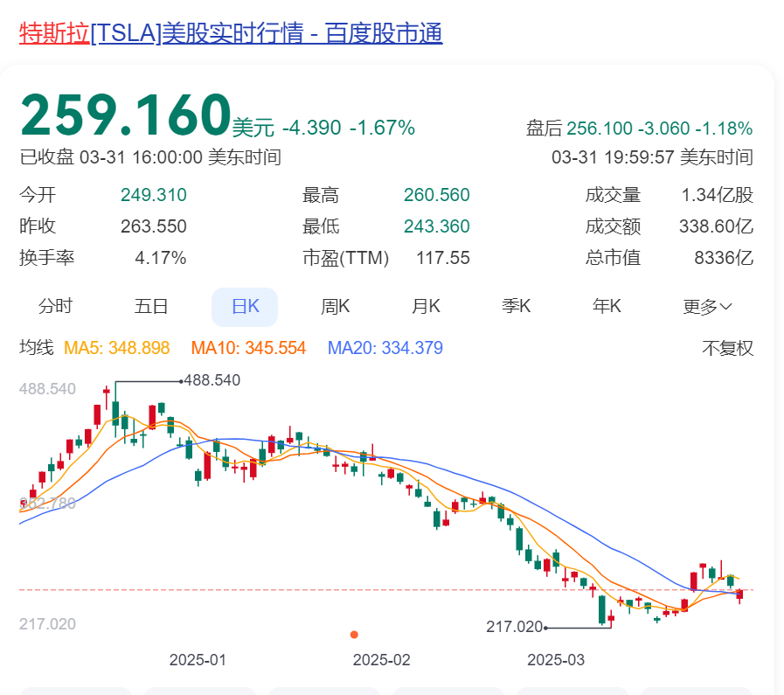Image resolution: width=784 pixels, height=695 pixels.
Task: Click the 2025-01 date axis label
Action: 198,660
